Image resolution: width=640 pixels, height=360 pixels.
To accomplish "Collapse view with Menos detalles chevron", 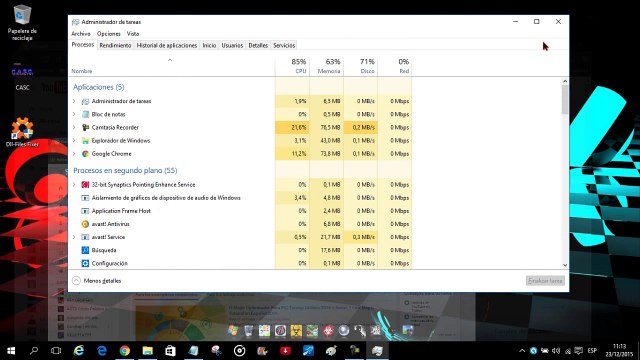I will (76, 281).
